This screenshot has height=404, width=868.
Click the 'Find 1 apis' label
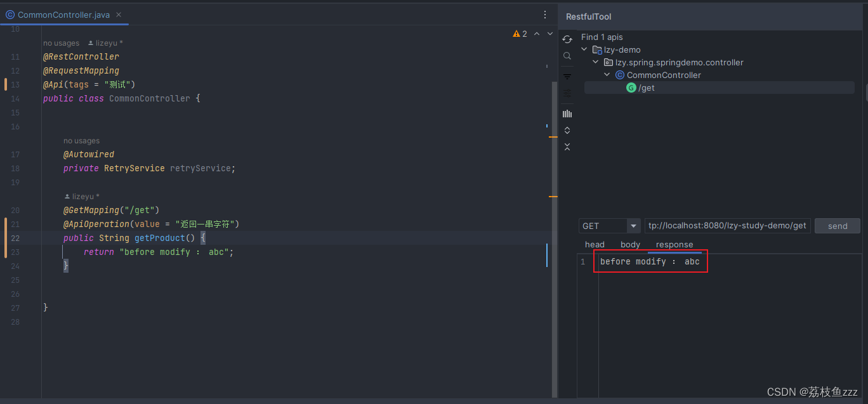point(602,37)
